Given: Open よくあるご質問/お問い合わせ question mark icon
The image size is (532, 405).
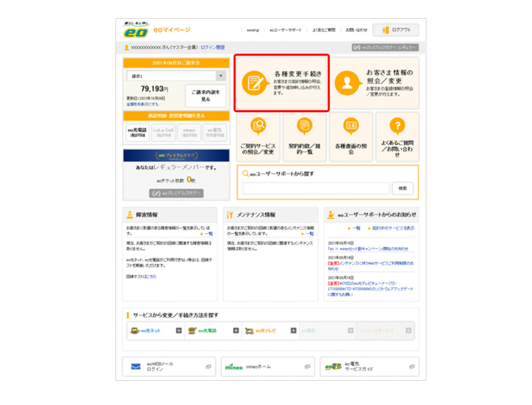Looking at the screenshot, I should [x=397, y=126].
